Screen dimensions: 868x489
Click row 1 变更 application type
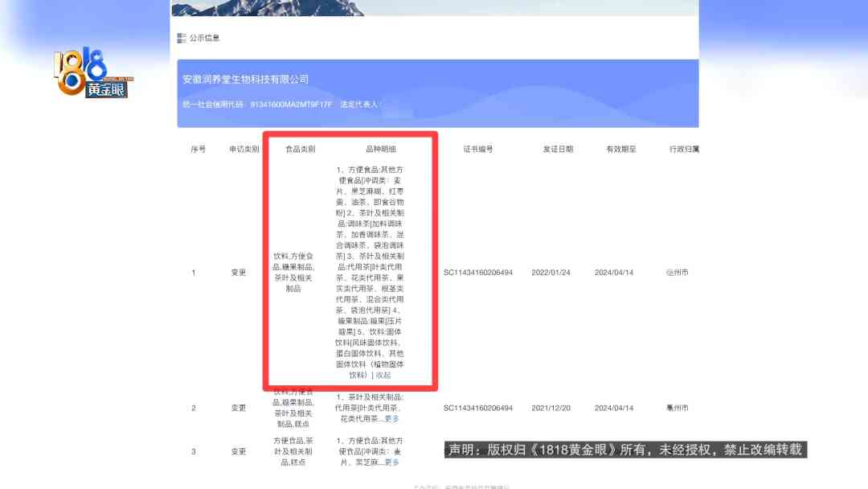pos(239,273)
